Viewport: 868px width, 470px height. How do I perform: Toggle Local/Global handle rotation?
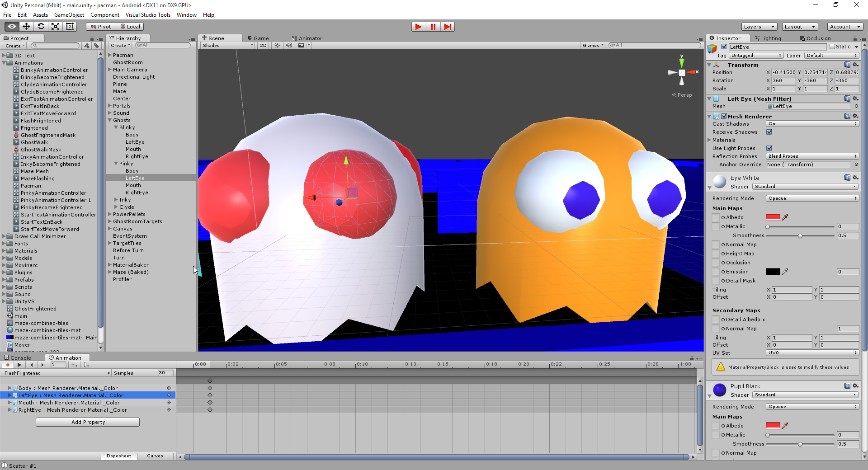click(130, 27)
